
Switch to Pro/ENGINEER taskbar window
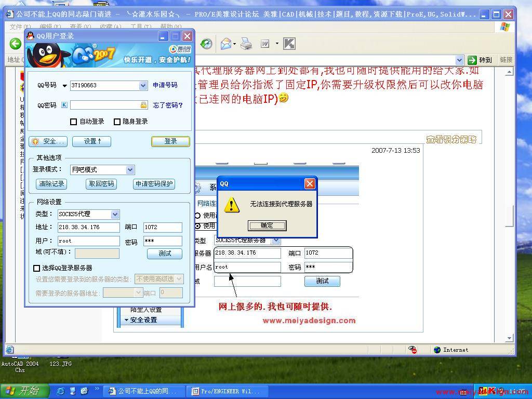click(x=225, y=391)
